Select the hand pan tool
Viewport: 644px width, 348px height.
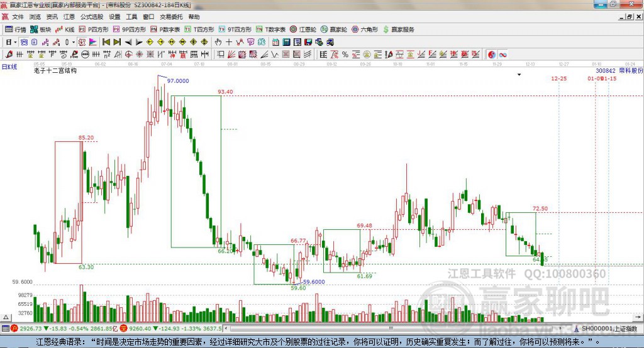[218, 42]
